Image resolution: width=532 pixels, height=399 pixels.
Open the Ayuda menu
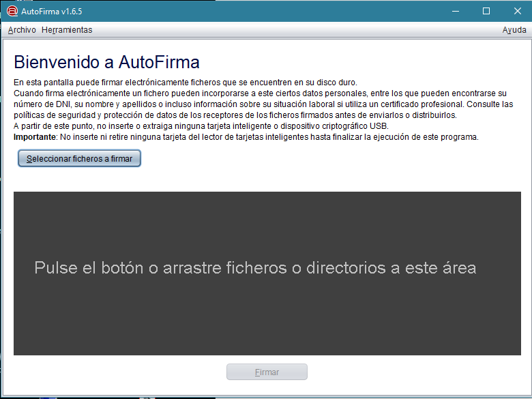tap(514, 30)
